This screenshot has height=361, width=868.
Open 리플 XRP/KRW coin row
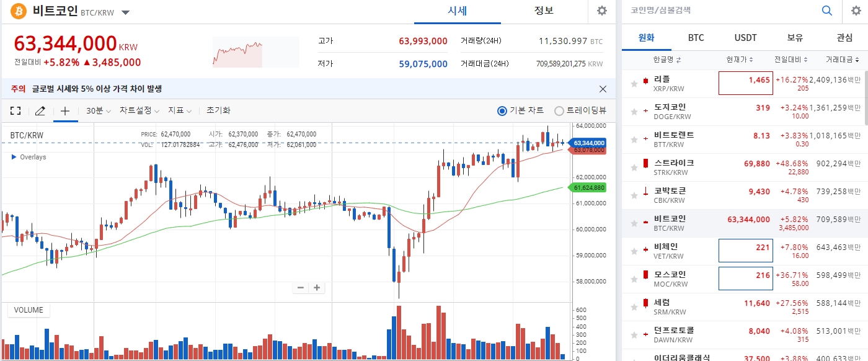743,84
